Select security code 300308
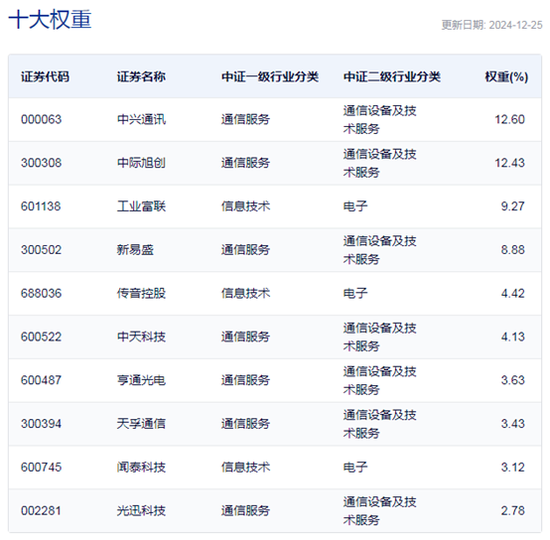Image resolution: width=550 pixels, height=540 pixels. (41, 163)
